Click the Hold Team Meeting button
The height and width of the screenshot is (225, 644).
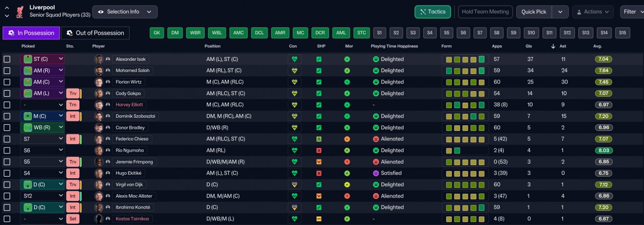click(x=486, y=12)
